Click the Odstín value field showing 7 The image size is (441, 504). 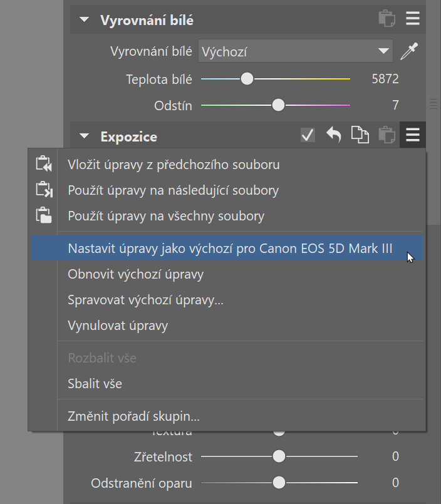(395, 105)
